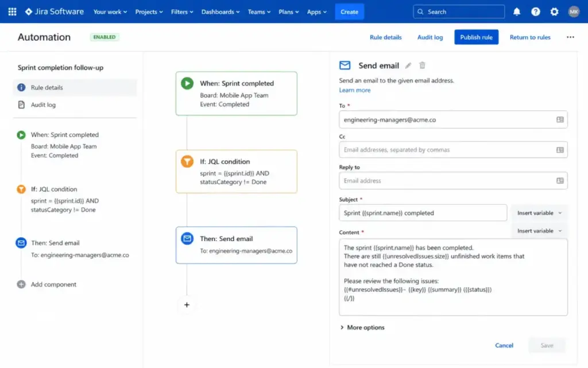Click Publish rule button
The width and height of the screenshot is (588, 368).
[476, 37]
